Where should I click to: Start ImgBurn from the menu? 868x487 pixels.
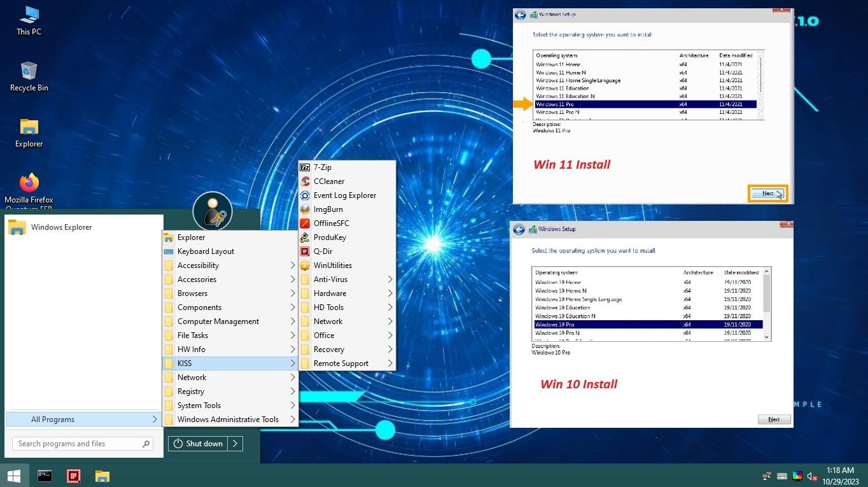[328, 209]
